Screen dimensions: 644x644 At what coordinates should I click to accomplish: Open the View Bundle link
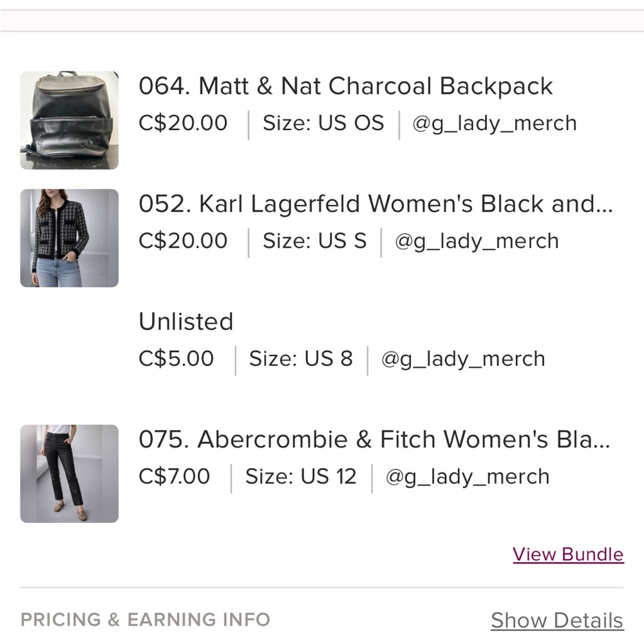click(568, 554)
